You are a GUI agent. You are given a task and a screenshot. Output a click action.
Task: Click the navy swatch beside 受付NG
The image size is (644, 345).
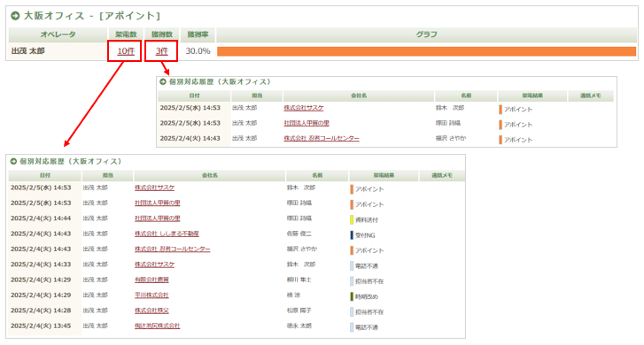[352, 235]
